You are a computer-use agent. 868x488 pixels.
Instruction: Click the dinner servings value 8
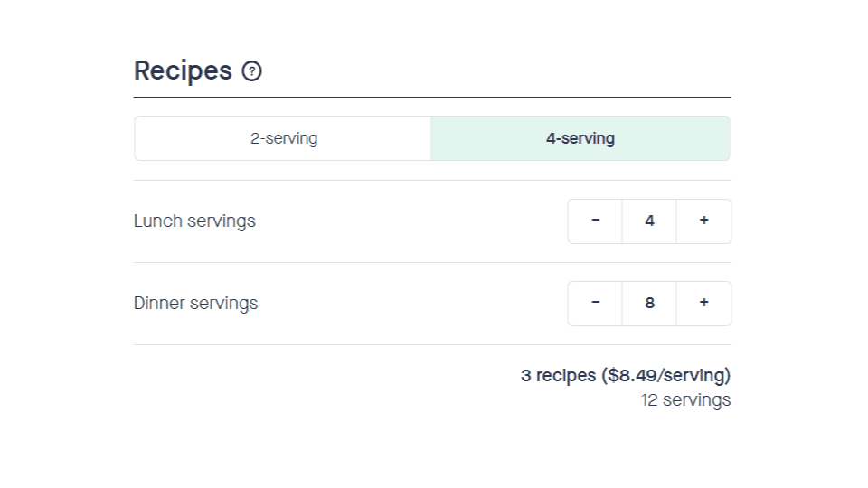(649, 304)
